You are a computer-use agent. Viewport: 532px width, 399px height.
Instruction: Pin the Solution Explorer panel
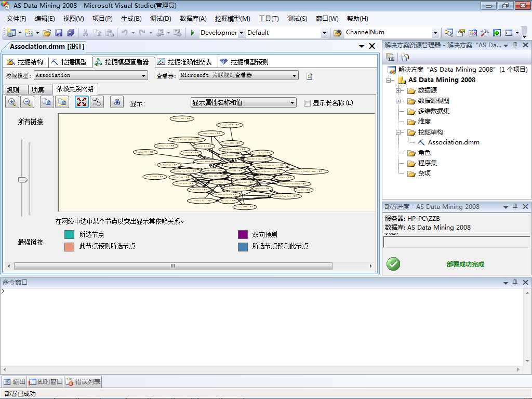click(x=515, y=45)
